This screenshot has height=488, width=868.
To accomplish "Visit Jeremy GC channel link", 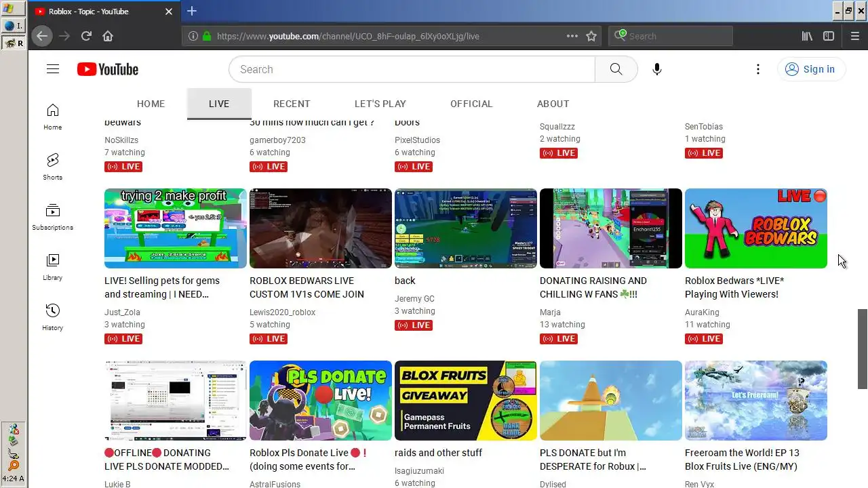I will coord(414,299).
